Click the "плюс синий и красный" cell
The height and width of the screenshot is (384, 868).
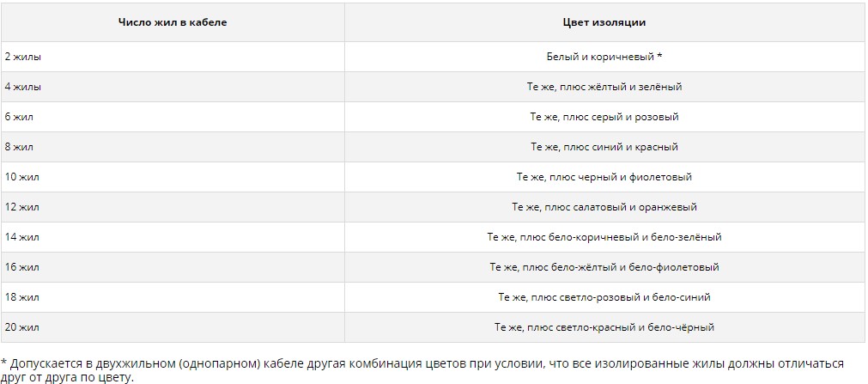[x=604, y=147]
